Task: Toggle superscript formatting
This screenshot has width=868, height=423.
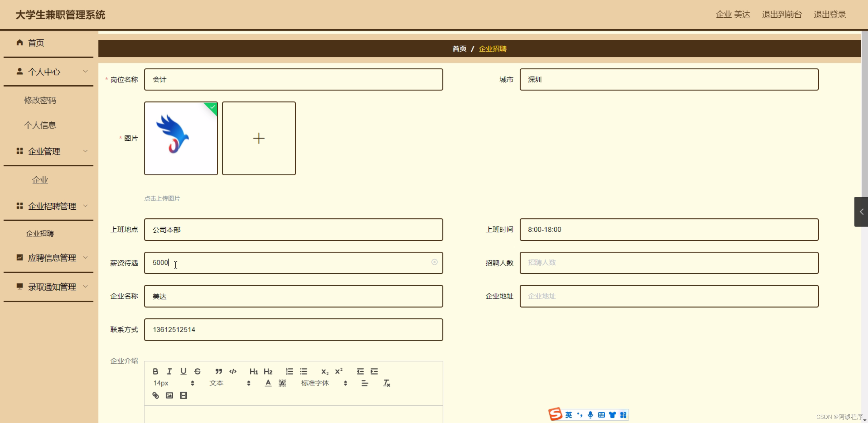Action: [339, 371]
